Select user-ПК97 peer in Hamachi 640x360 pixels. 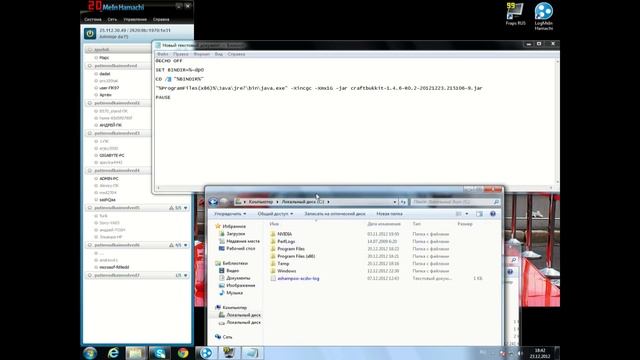pos(109,88)
